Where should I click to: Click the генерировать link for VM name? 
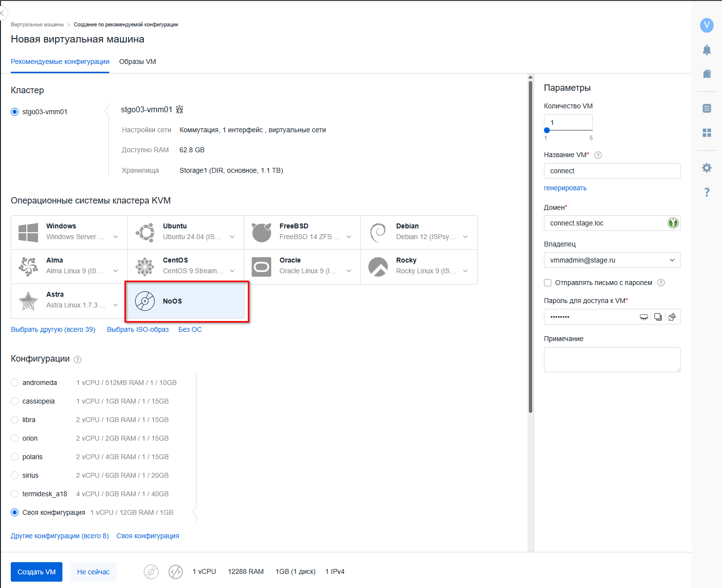pyautogui.click(x=565, y=188)
